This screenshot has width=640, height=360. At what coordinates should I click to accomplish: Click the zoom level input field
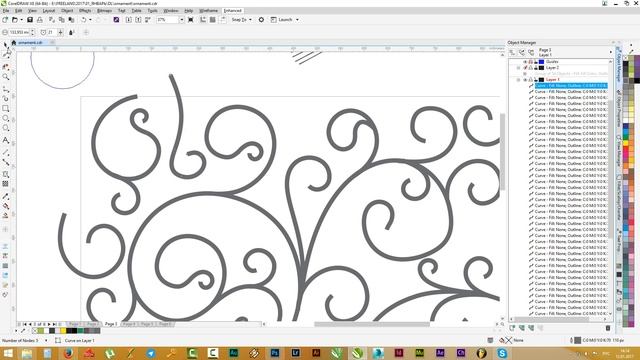[x=167, y=20]
